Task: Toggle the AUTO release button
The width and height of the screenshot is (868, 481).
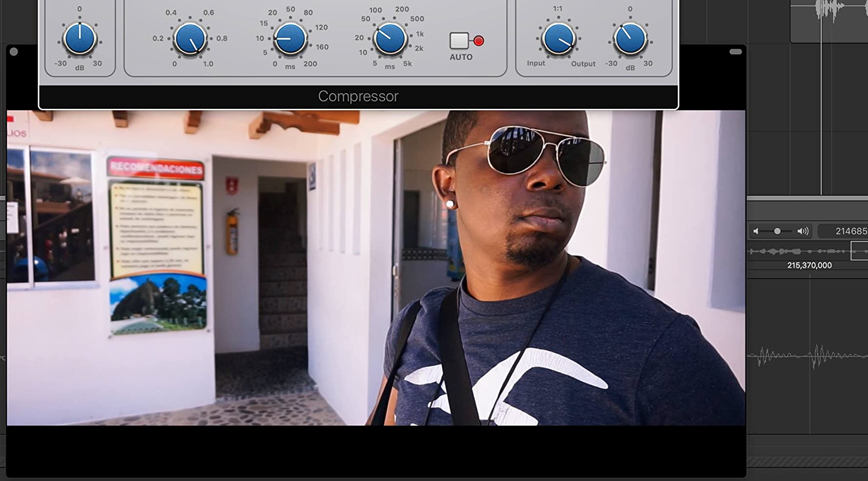Action: (x=459, y=41)
